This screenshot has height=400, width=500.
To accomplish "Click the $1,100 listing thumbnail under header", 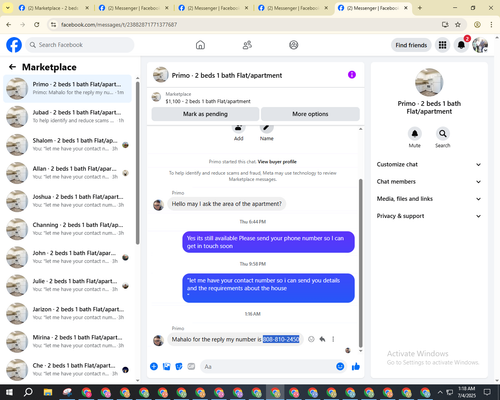I will [x=156, y=97].
